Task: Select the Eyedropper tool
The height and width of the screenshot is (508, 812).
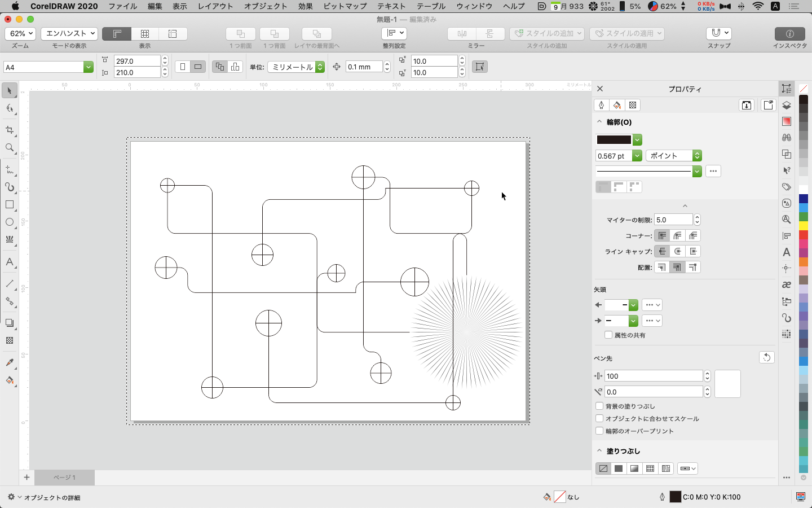Action: [10, 362]
